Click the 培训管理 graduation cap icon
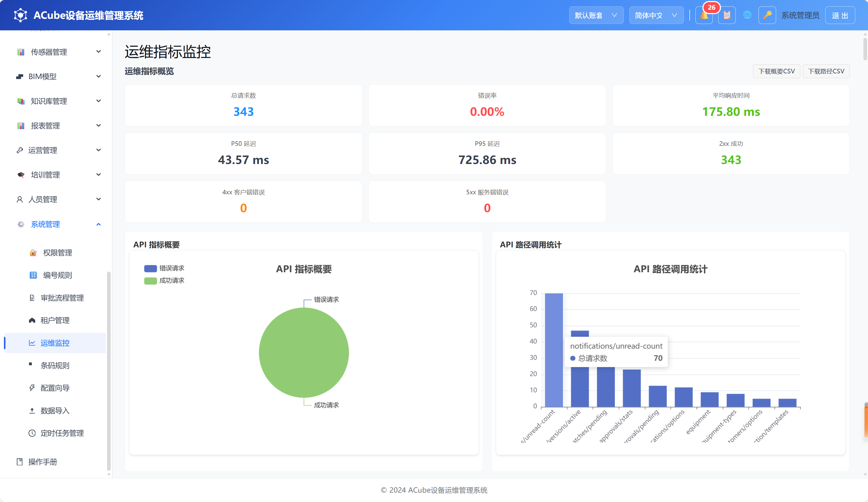Viewport: 868px width, 502px height. [x=21, y=175]
